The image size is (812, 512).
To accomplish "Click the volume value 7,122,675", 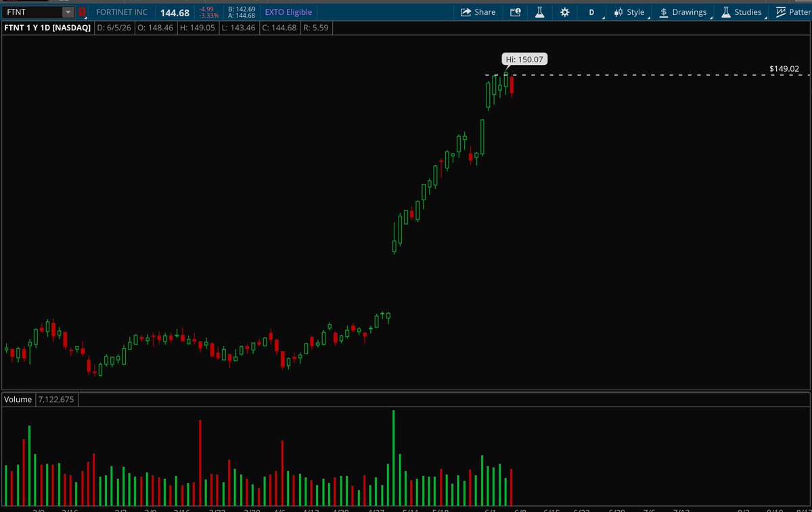I will point(56,400).
